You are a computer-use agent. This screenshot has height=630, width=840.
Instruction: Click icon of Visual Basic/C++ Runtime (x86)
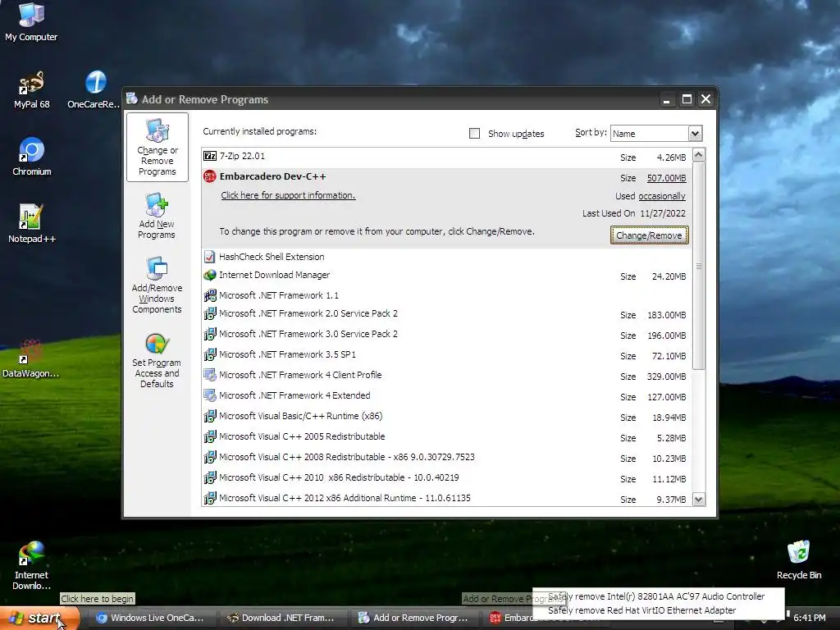pos(210,416)
